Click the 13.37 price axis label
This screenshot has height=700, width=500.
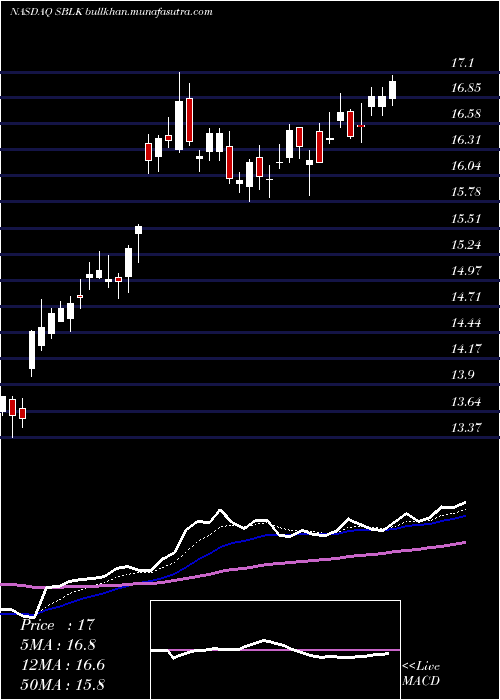pos(465,428)
